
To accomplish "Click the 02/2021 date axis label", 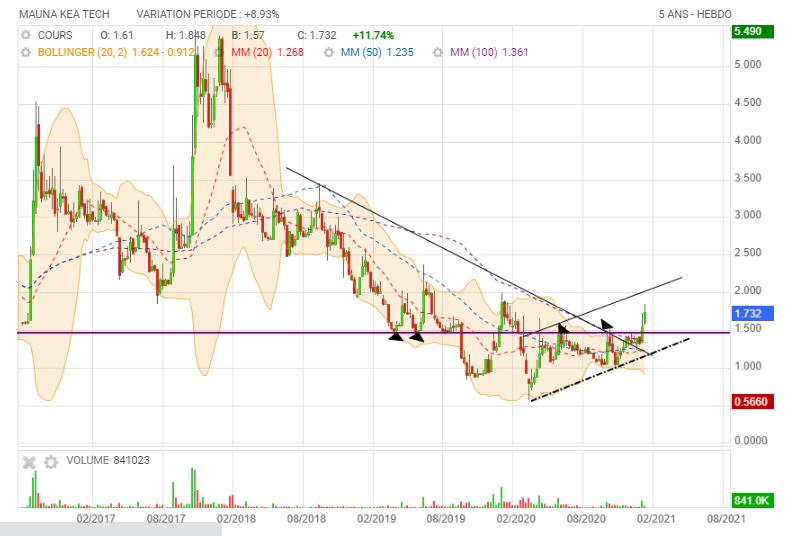I will click(x=656, y=519).
